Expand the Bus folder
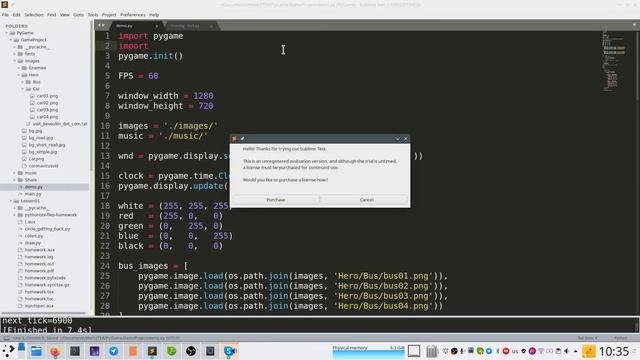 (23, 82)
